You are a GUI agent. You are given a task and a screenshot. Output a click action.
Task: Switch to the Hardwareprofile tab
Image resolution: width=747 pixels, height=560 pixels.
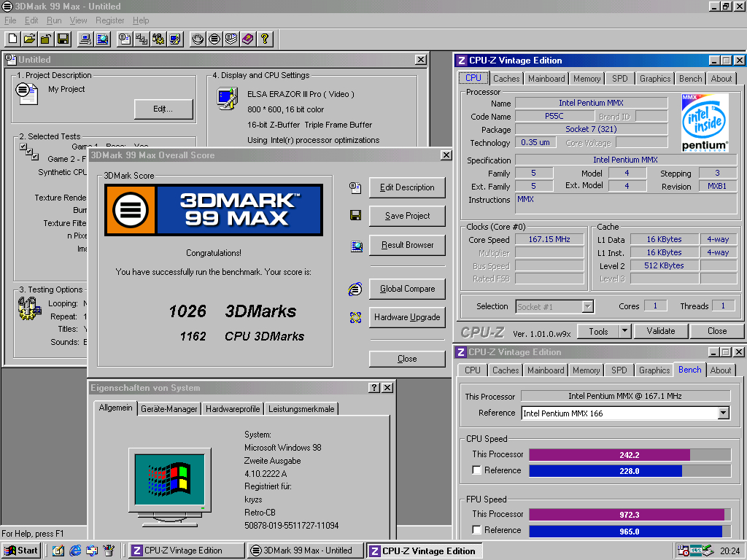(x=233, y=409)
